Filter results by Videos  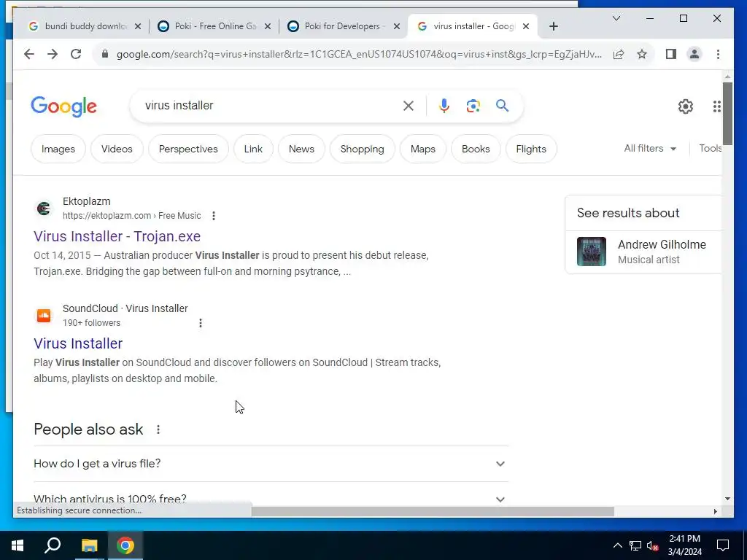point(117,149)
